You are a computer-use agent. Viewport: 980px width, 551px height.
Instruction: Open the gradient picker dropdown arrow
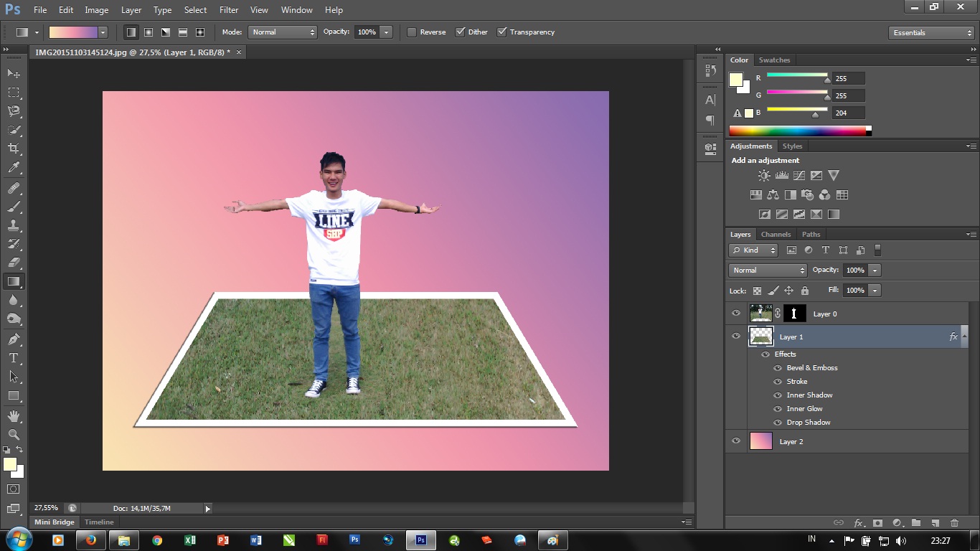coord(103,32)
